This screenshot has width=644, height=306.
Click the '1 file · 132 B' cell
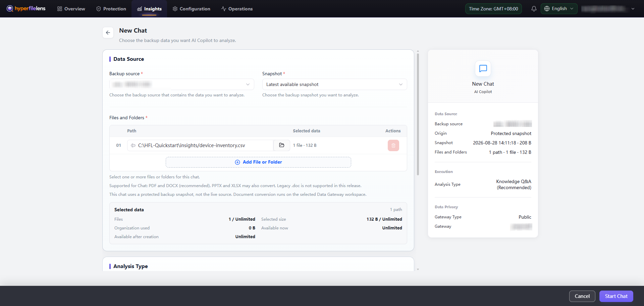click(305, 145)
